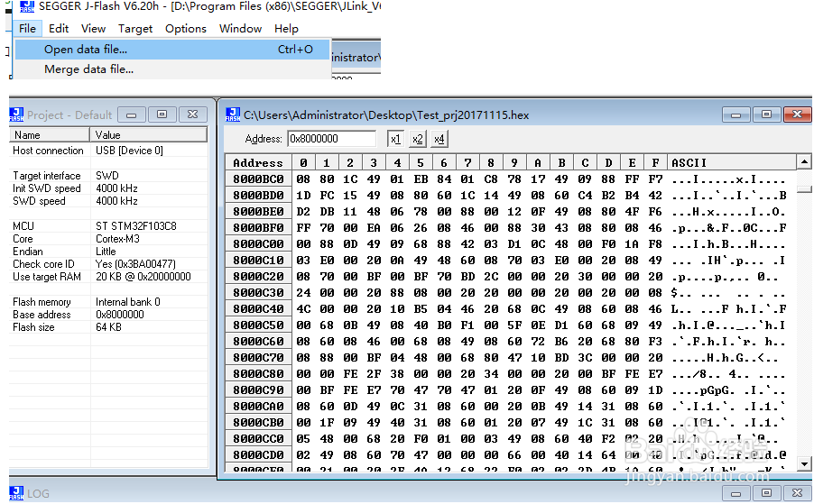Click the Name column header
This screenshot has height=504, width=814.
point(50,135)
